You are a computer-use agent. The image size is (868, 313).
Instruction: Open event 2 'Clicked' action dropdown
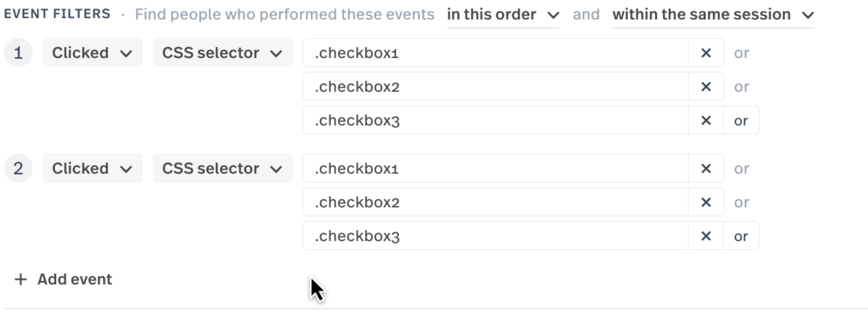[92, 168]
